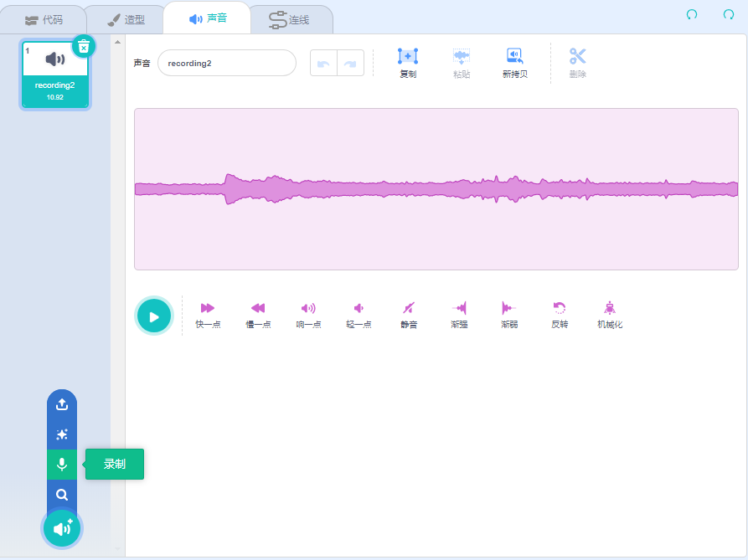Apply the 渐弱 fade out effect
Image resolution: width=748 pixels, height=560 pixels.
509,315
